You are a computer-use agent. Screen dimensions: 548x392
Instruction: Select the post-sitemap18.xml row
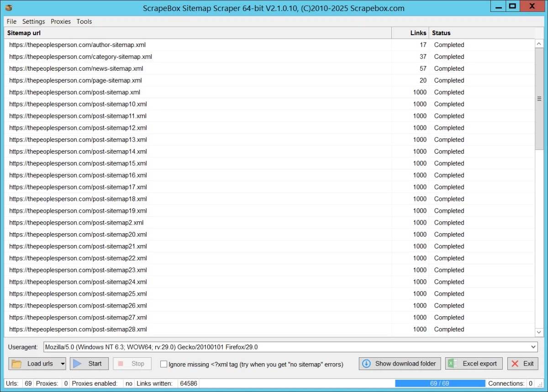coord(269,199)
